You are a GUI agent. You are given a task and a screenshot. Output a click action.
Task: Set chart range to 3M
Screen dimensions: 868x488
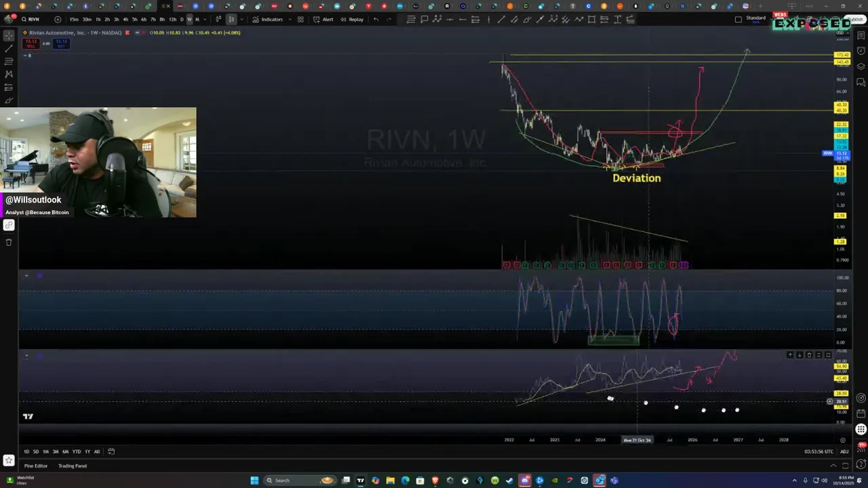(56, 451)
